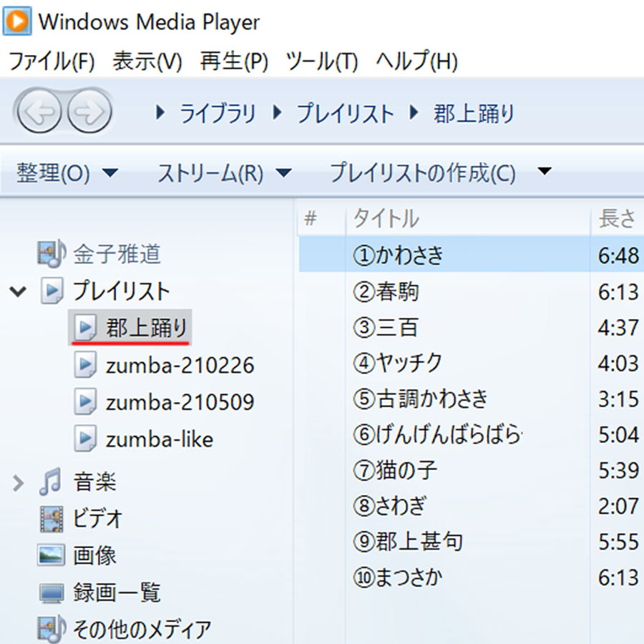Click the 画像 picture icon
Viewport: 644px width, 644px height.
(x=51, y=555)
